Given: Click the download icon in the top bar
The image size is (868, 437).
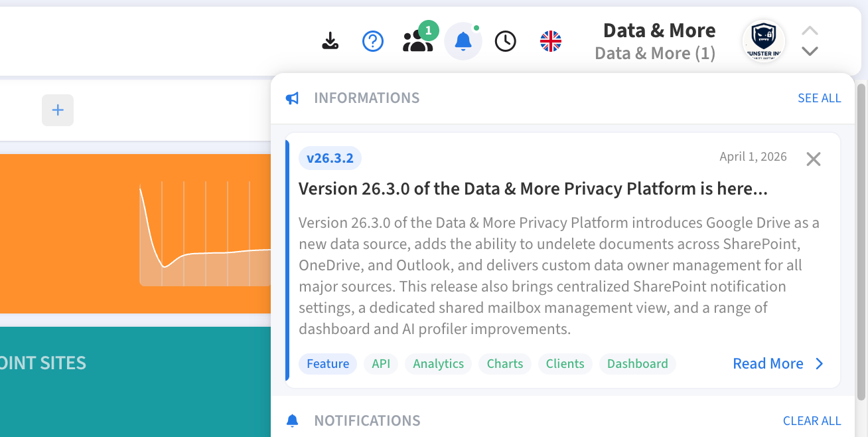Looking at the screenshot, I should [330, 41].
